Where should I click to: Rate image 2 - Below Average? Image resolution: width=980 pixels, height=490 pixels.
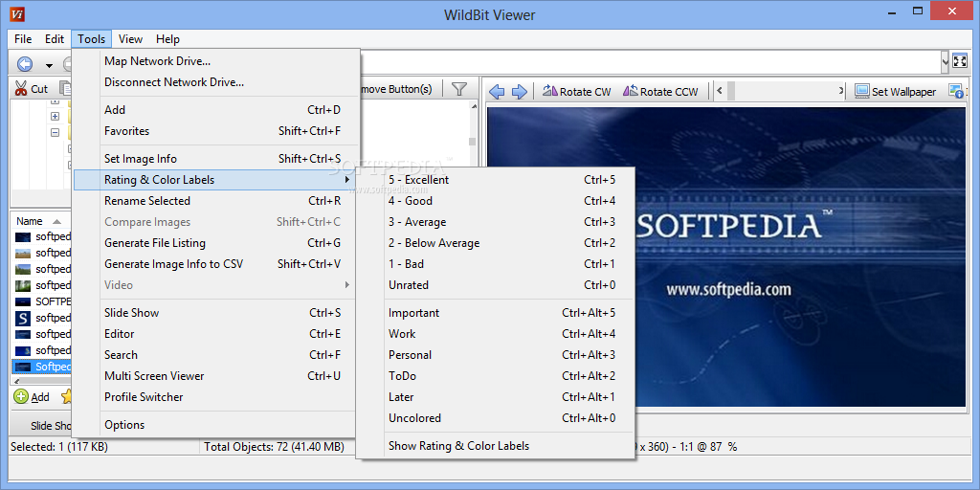pyautogui.click(x=496, y=243)
